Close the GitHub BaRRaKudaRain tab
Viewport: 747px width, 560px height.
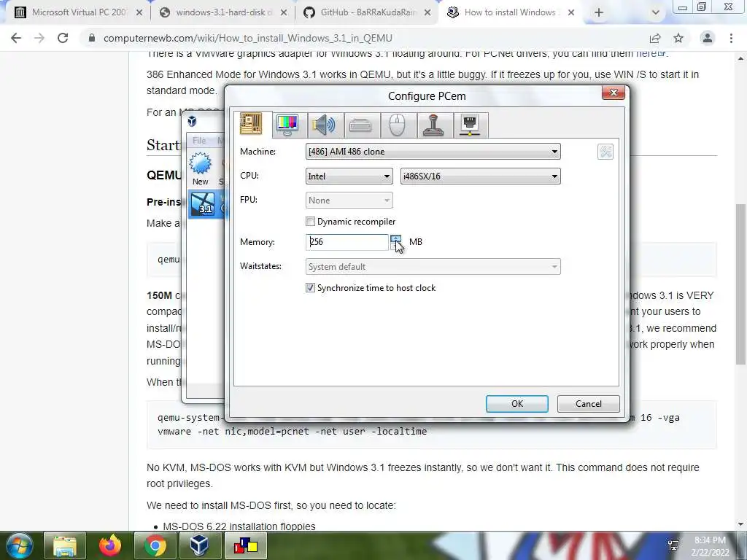(x=427, y=12)
